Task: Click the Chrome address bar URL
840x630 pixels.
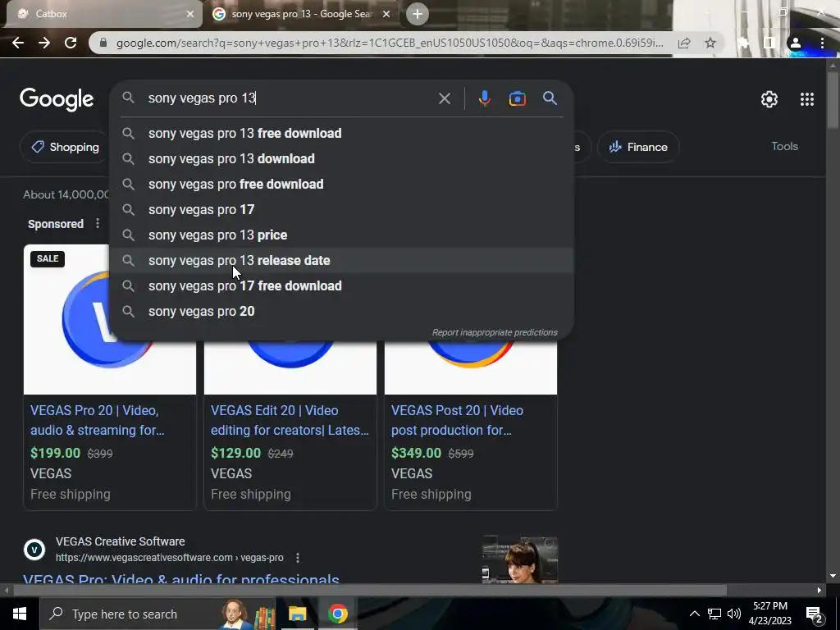Action: click(390, 43)
